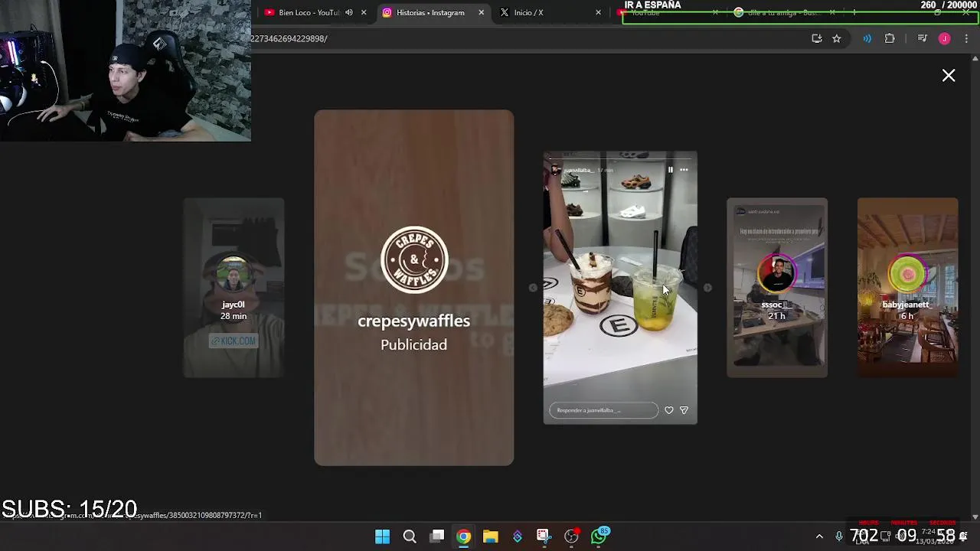Image resolution: width=980 pixels, height=551 pixels.
Task: Open the purple diamond taskbar app
Action: click(x=518, y=536)
